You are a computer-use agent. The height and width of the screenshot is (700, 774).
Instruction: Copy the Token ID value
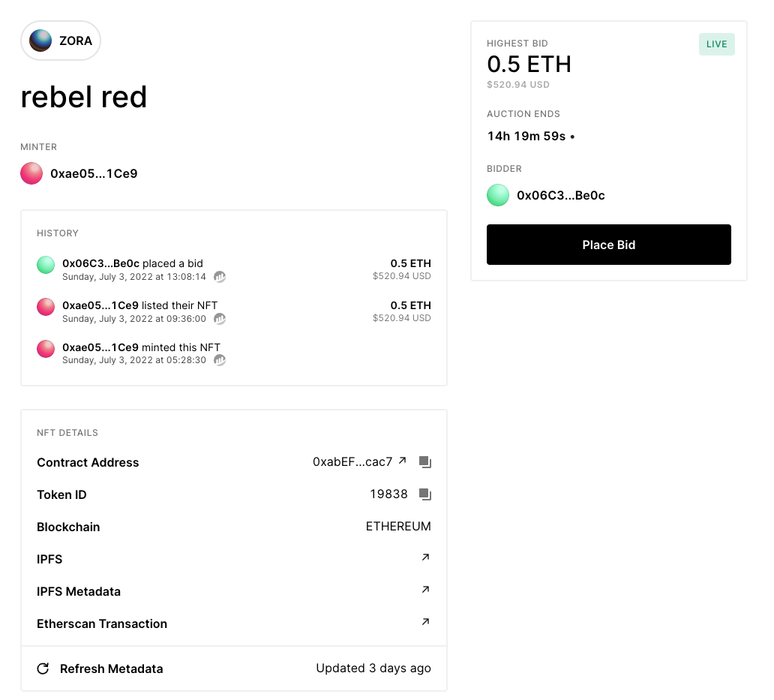click(x=424, y=494)
